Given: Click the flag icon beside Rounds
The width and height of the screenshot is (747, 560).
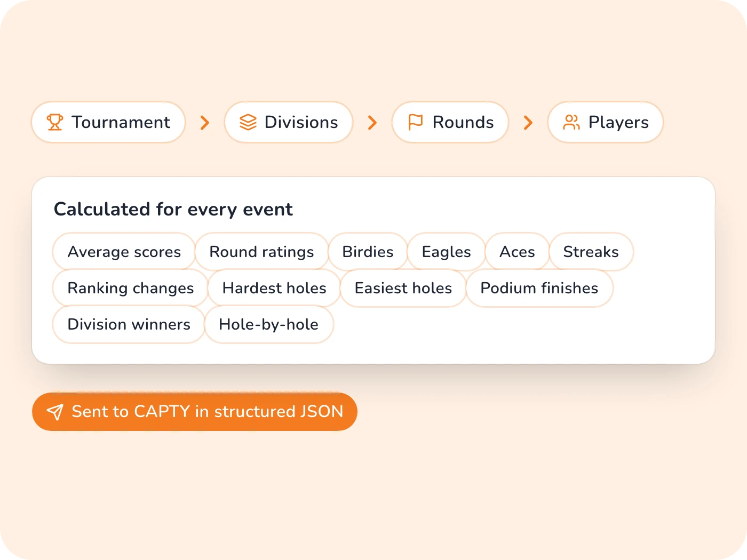Looking at the screenshot, I should pyautogui.click(x=415, y=122).
